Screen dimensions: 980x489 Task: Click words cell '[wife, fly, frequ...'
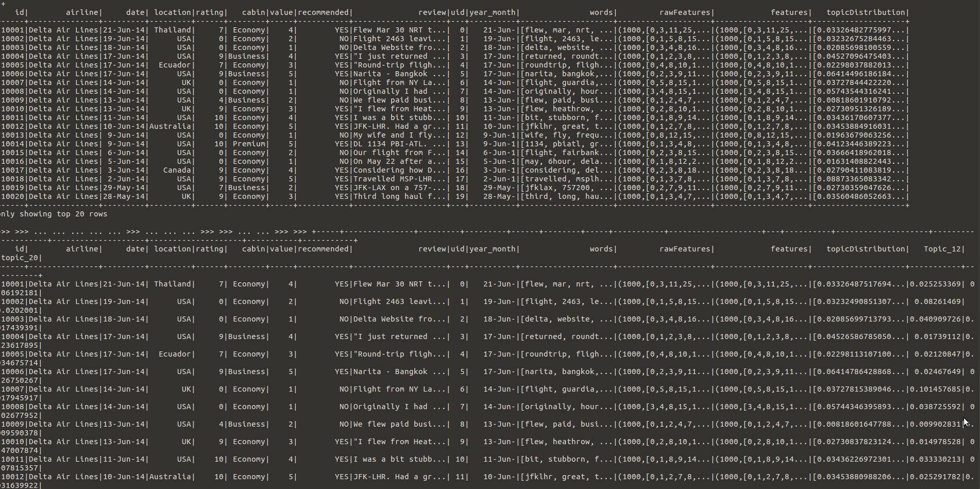(567, 135)
